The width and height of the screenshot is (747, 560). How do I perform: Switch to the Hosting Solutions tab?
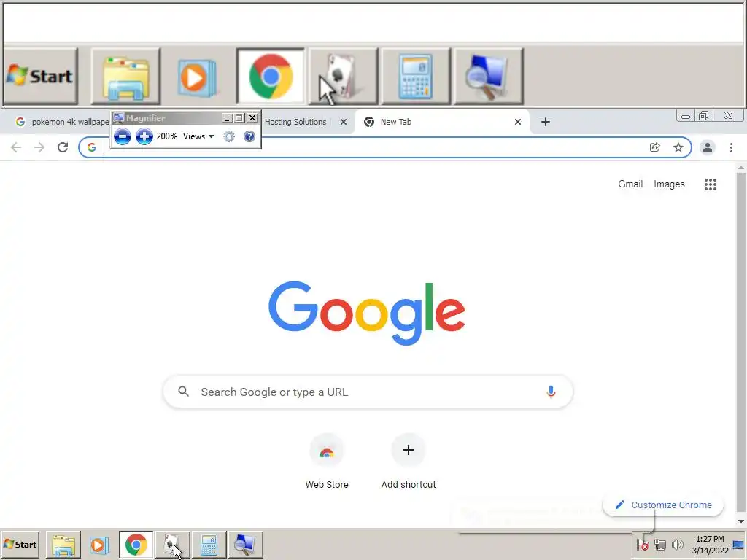pos(295,122)
